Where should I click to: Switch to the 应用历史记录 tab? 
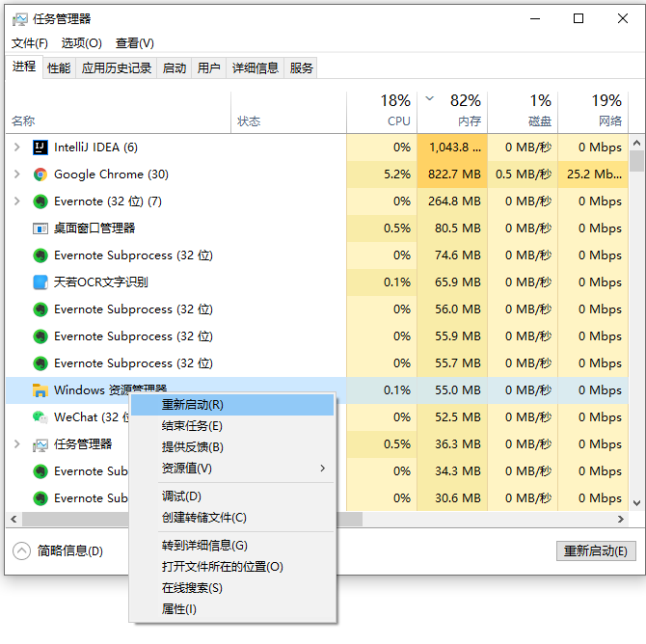[x=116, y=68]
